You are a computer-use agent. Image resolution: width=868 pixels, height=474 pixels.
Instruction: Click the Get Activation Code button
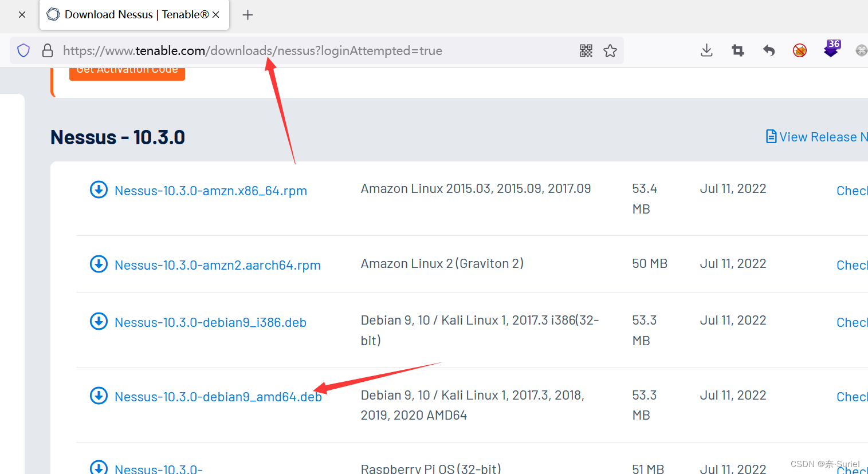tap(127, 74)
